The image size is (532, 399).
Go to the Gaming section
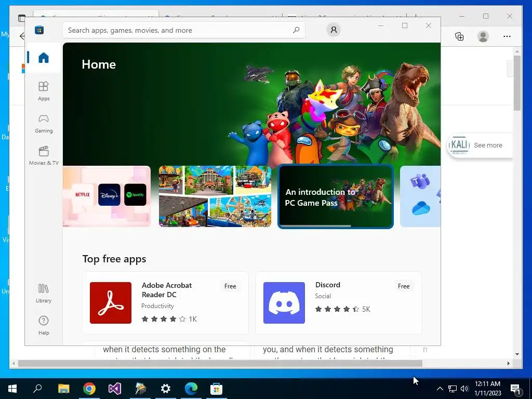pyautogui.click(x=44, y=124)
